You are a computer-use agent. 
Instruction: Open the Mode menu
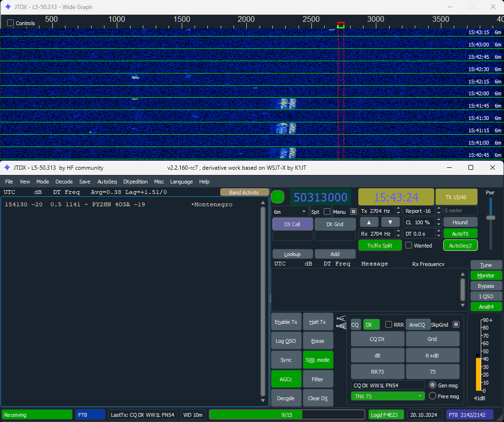(42, 182)
